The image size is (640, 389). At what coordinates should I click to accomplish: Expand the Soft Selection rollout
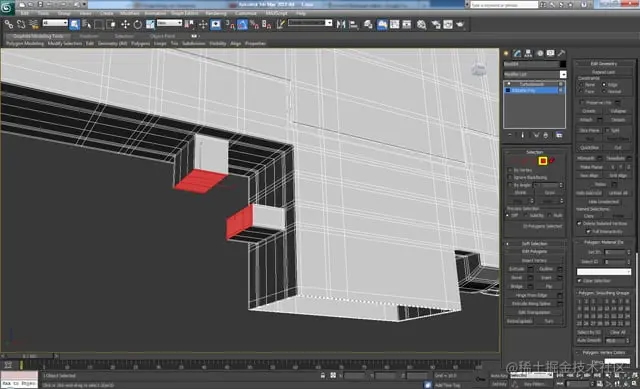click(x=534, y=244)
